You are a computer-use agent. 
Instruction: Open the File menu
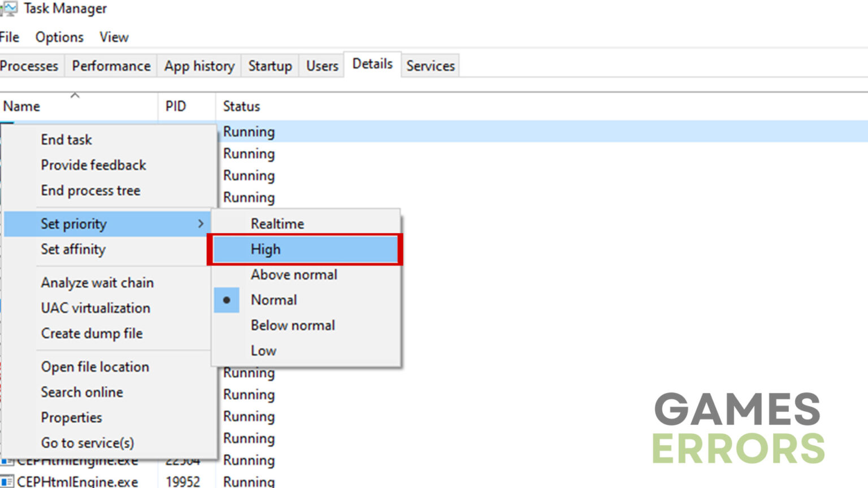point(10,37)
